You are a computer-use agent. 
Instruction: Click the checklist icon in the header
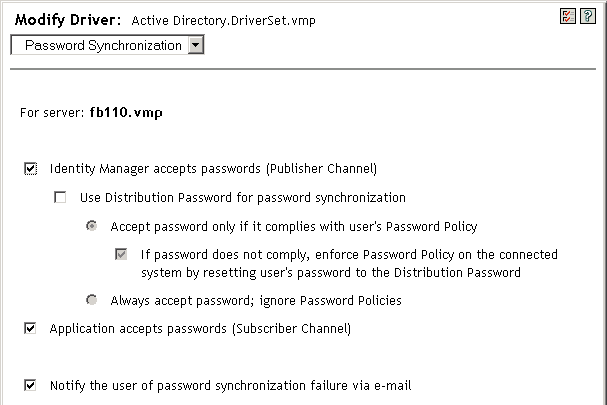[x=572, y=18]
